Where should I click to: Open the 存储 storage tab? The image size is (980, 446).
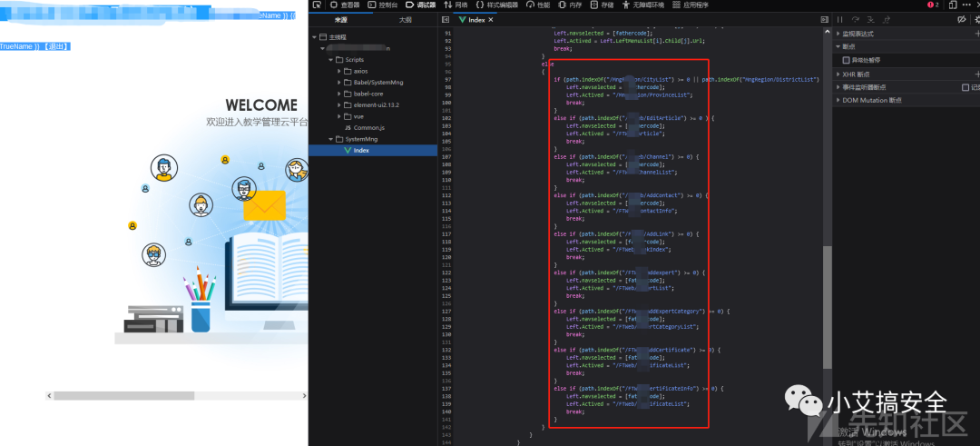pyautogui.click(x=602, y=5)
